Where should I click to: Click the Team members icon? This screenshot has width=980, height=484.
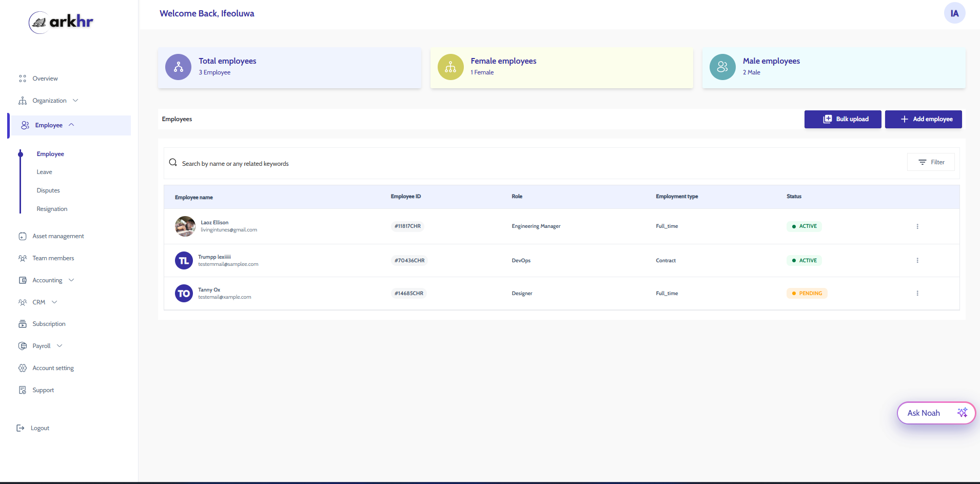click(23, 258)
